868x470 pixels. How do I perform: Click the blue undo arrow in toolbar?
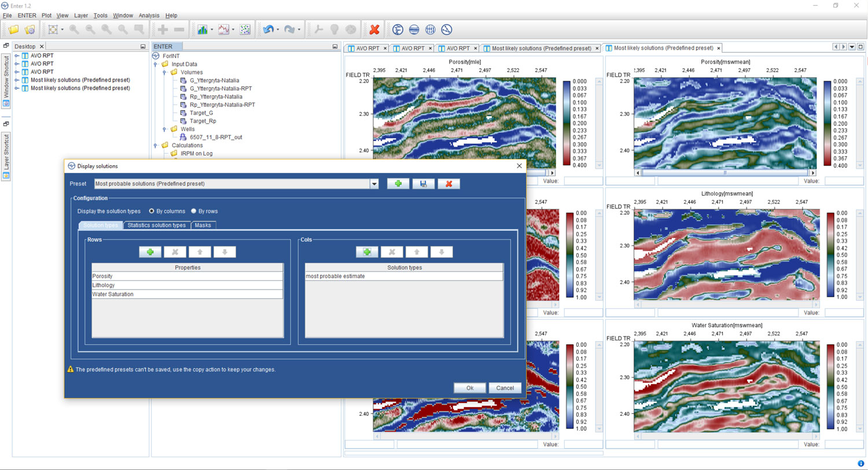pos(268,29)
